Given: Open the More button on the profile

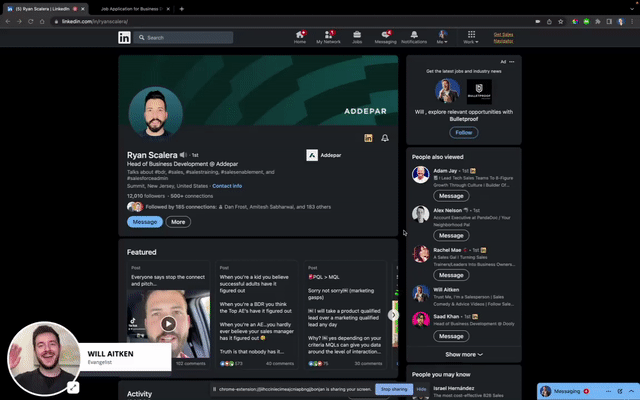Looking at the screenshot, I should [x=178, y=222].
